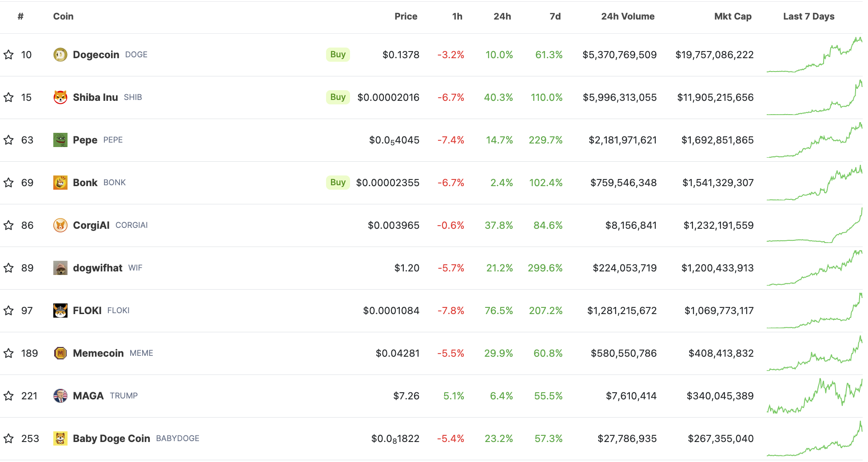868x462 pixels.
Task: Add dogwifhat to favorites via star
Action: [x=8, y=268]
